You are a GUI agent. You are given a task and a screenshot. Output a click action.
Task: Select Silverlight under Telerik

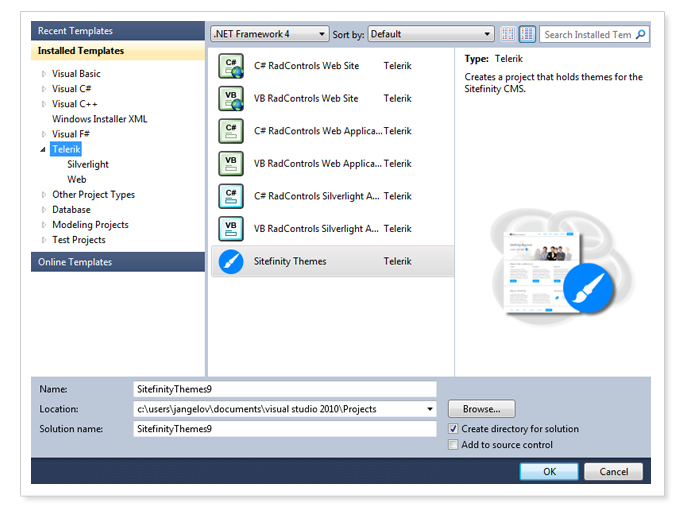(x=88, y=165)
